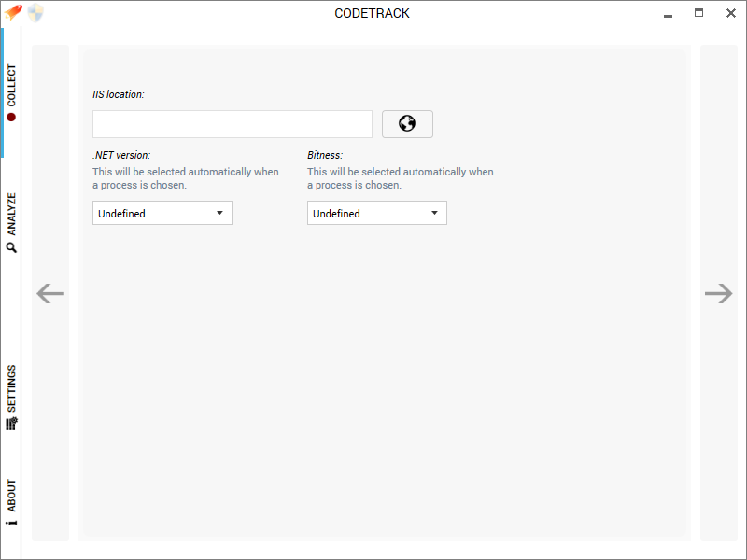Image resolution: width=747 pixels, height=560 pixels.
Task: Maximize the CodeTrack window
Action: click(698, 13)
